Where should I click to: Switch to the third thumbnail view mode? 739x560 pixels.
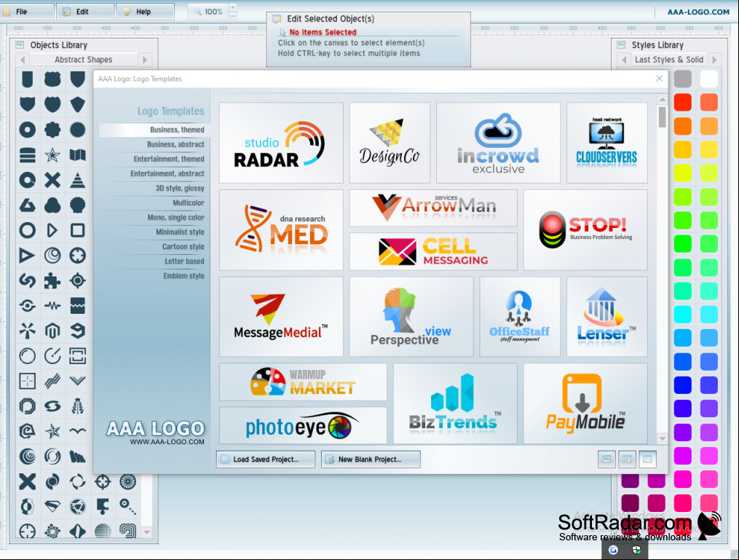[647, 459]
